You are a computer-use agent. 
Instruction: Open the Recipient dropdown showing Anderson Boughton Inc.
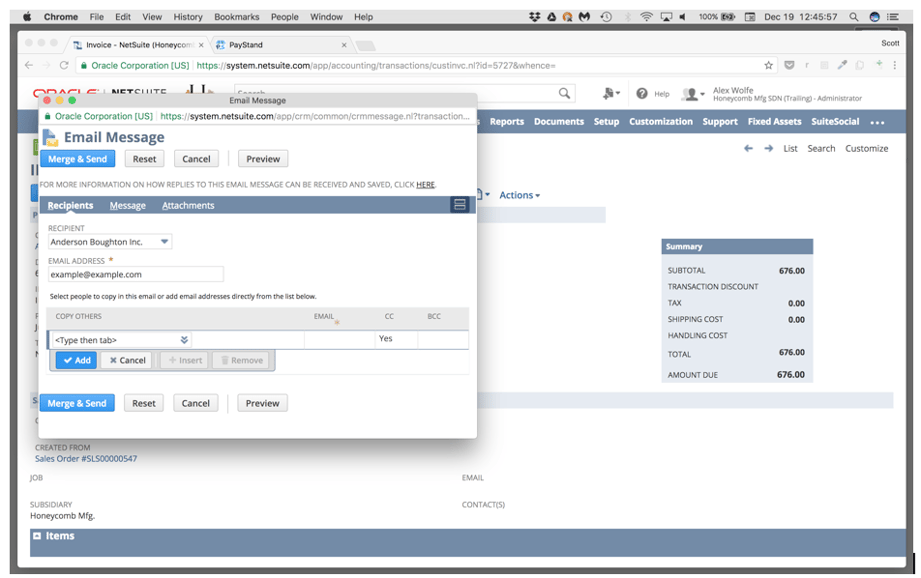(165, 241)
